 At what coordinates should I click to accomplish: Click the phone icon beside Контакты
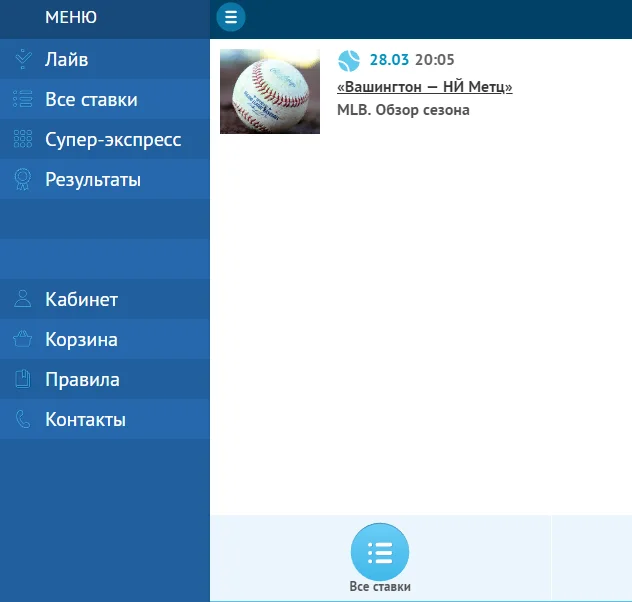point(23,419)
